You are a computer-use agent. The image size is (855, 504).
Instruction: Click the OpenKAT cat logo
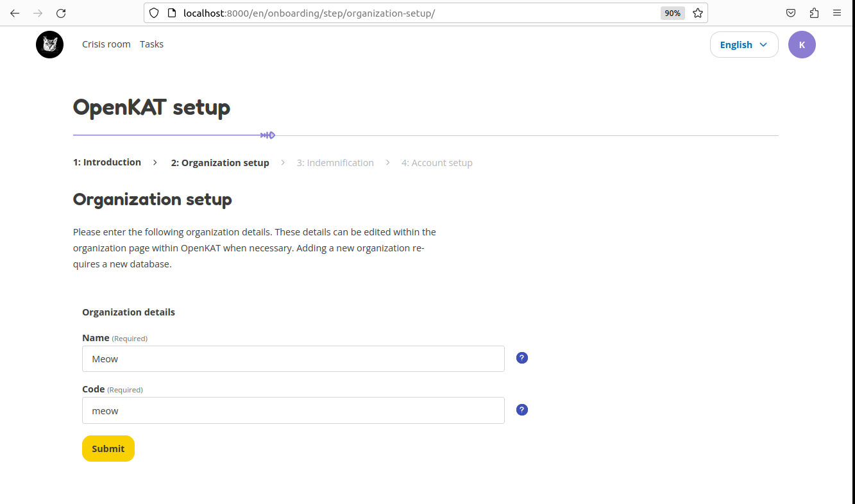pos(49,44)
